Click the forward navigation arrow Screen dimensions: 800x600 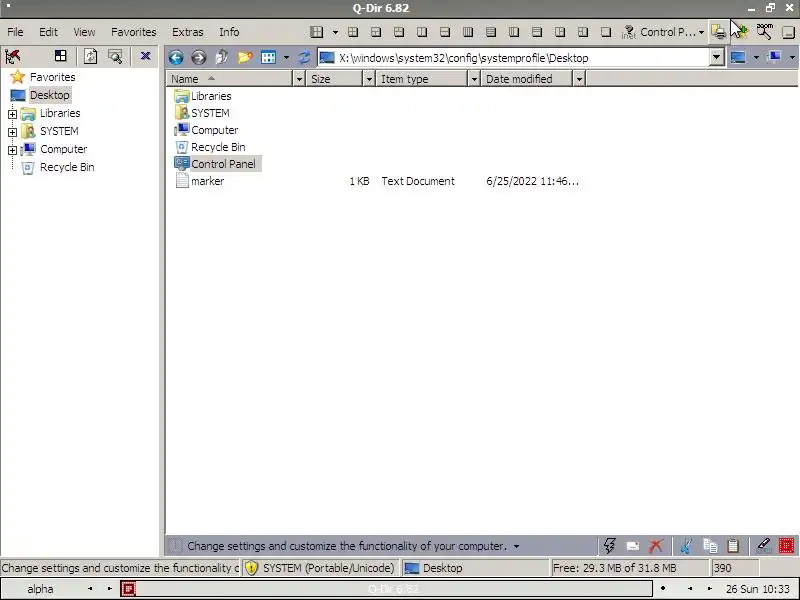coord(198,57)
